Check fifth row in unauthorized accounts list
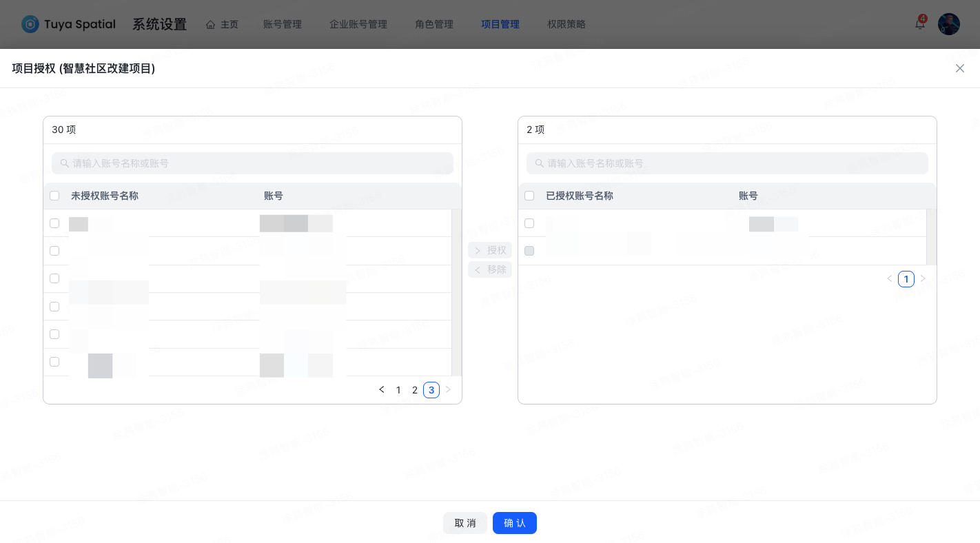 (54, 334)
